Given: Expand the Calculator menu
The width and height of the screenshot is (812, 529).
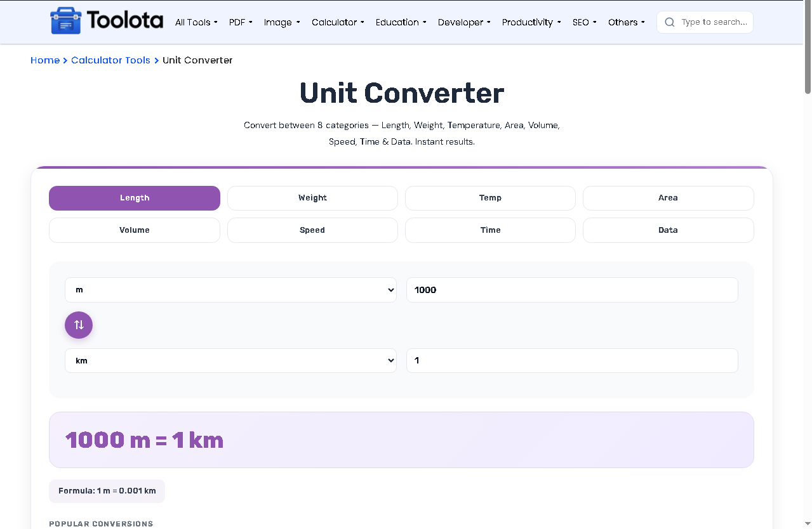Looking at the screenshot, I should coord(338,22).
